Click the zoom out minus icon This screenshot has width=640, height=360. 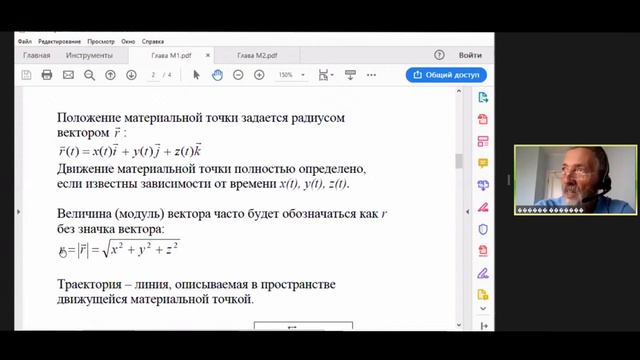238,75
